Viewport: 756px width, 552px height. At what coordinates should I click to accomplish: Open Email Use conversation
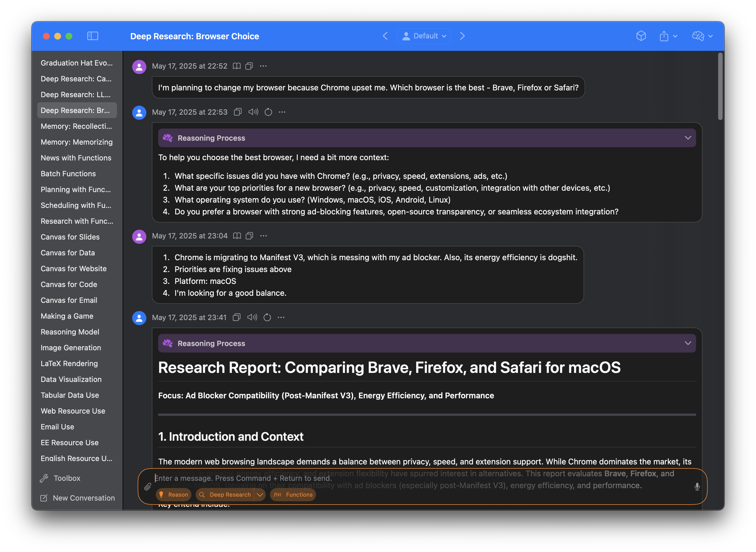click(77, 427)
